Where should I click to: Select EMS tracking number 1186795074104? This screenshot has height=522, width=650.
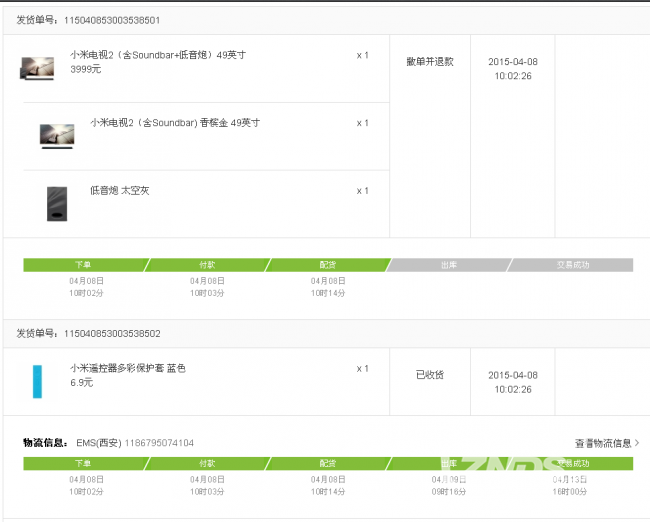(x=159, y=443)
